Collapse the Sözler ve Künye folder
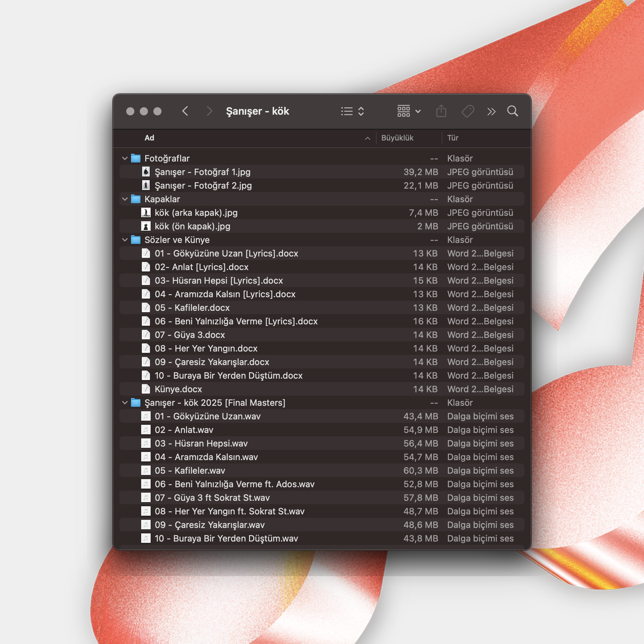 (125, 240)
